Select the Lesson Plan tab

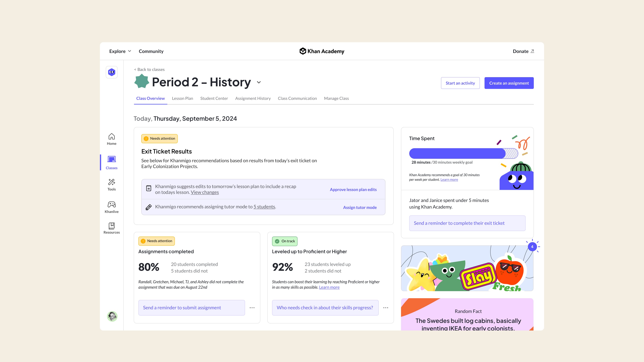183,98
